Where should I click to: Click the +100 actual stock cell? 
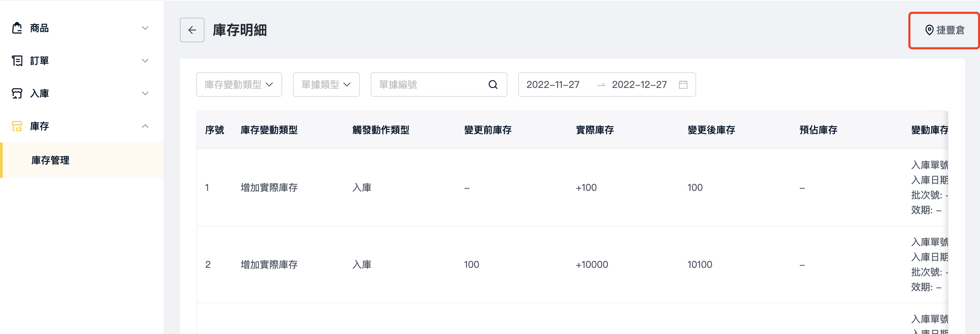pyautogui.click(x=586, y=187)
